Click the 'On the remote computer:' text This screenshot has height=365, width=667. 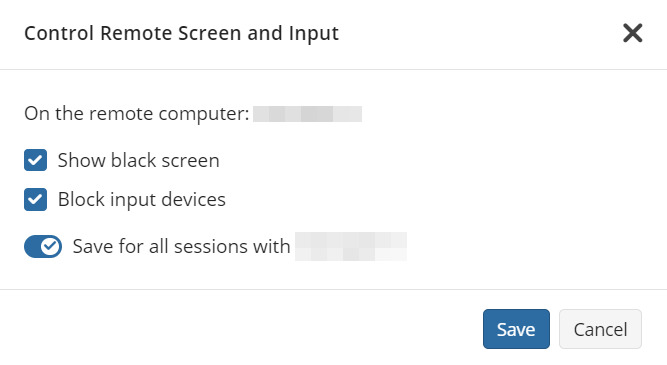(x=137, y=114)
